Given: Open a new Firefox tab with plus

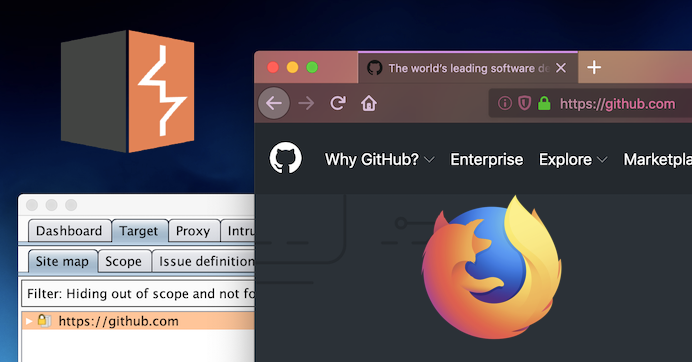Looking at the screenshot, I should click(x=594, y=68).
